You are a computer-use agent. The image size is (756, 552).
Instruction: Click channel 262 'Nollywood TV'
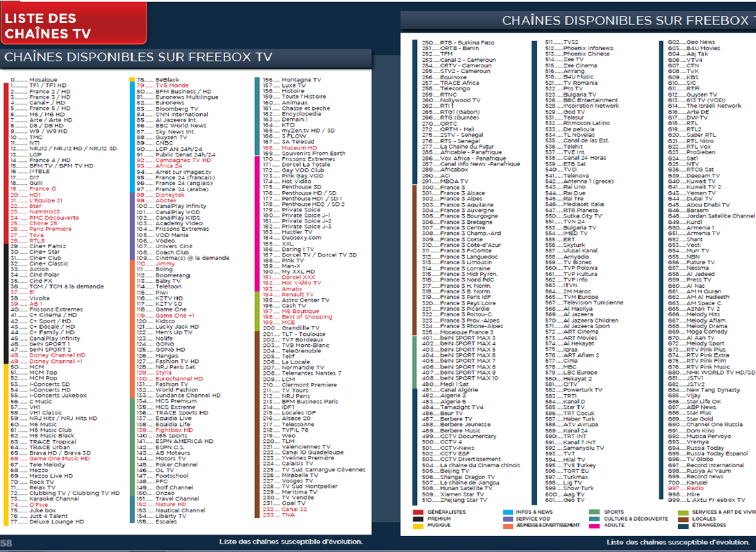pos(451,100)
